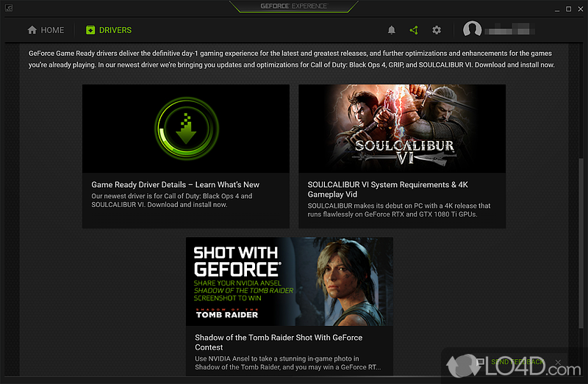Click the green DRIVERS download icon
The height and width of the screenshot is (384, 588).
(x=90, y=30)
